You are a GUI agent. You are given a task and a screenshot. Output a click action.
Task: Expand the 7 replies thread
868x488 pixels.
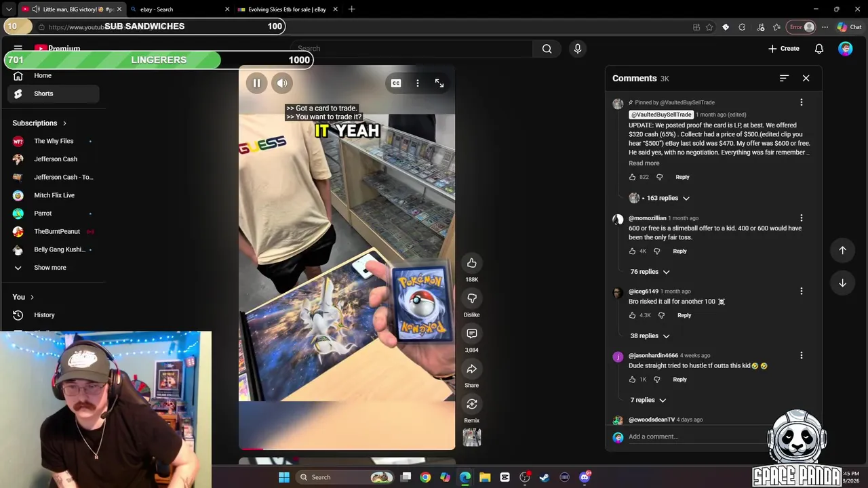tap(648, 400)
